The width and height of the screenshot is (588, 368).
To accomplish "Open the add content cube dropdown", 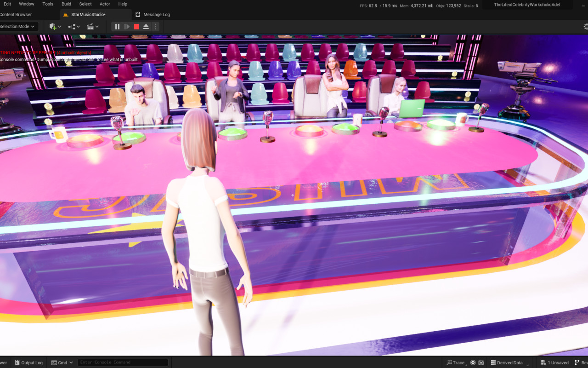I will coord(55,27).
